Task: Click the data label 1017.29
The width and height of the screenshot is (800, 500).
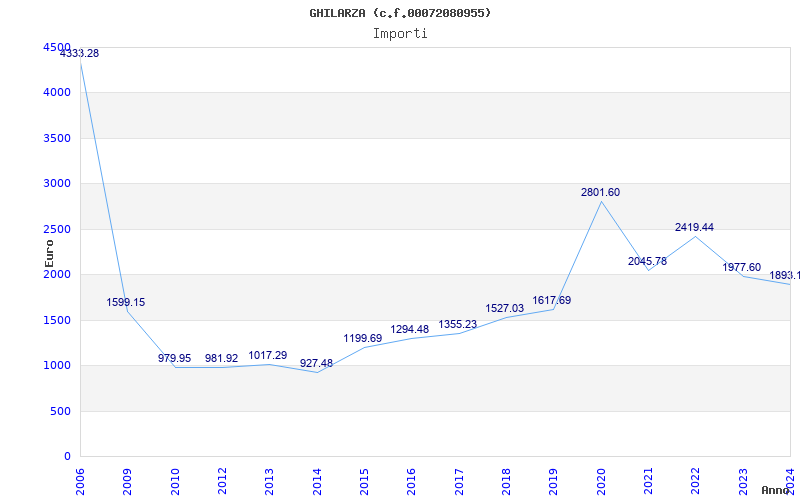Action: pos(268,356)
